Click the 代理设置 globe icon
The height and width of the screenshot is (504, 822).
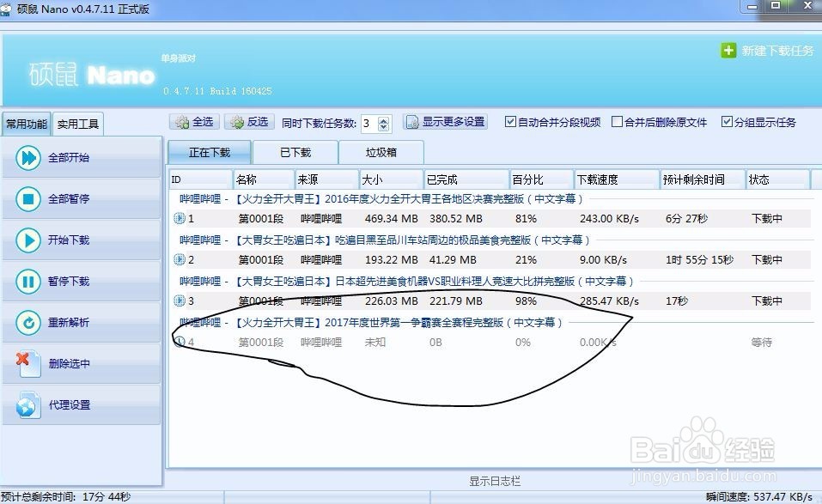coord(27,405)
